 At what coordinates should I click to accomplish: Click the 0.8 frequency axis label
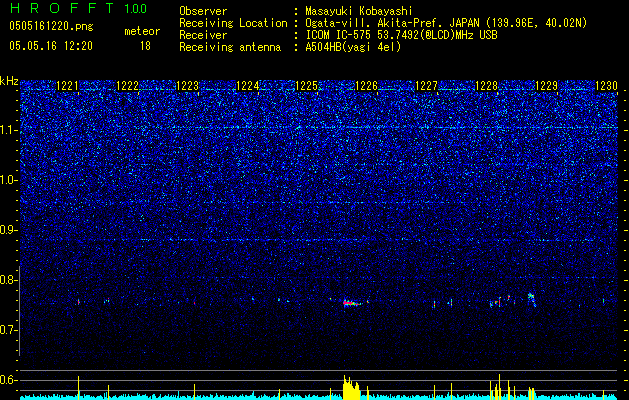(8, 280)
